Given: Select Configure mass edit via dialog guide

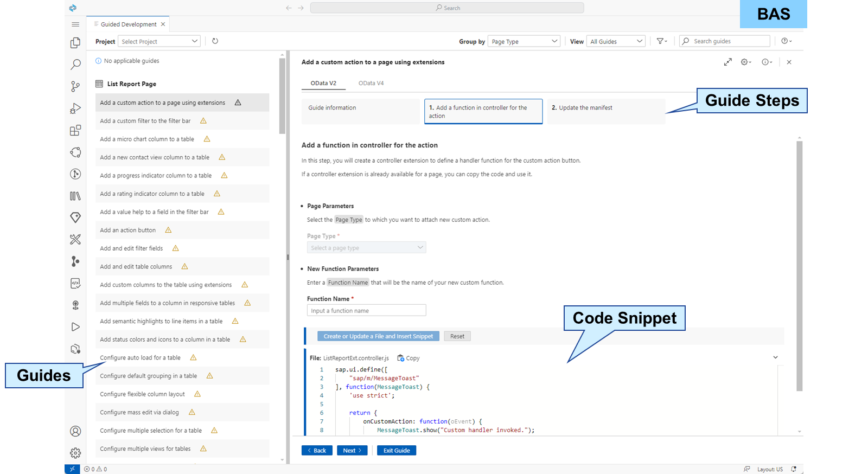Looking at the screenshot, I should [x=182, y=412].
